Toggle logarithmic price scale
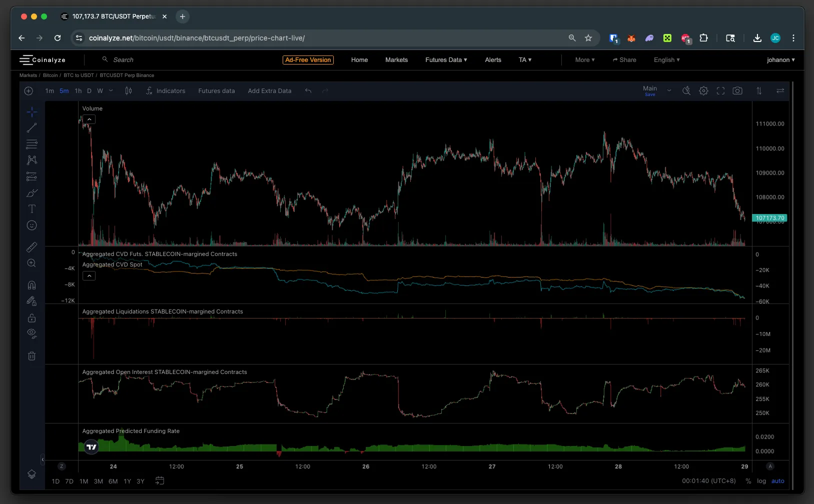814x504 pixels. [x=761, y=480]
